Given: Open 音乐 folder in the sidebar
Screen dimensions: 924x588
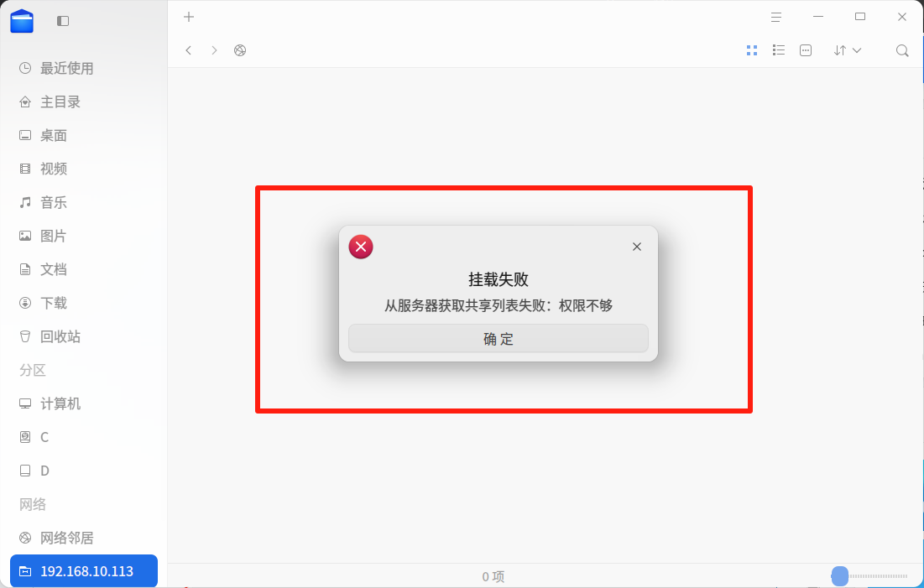Looking at the screenshot, I should pyautogui.click(x=84, y=203).
